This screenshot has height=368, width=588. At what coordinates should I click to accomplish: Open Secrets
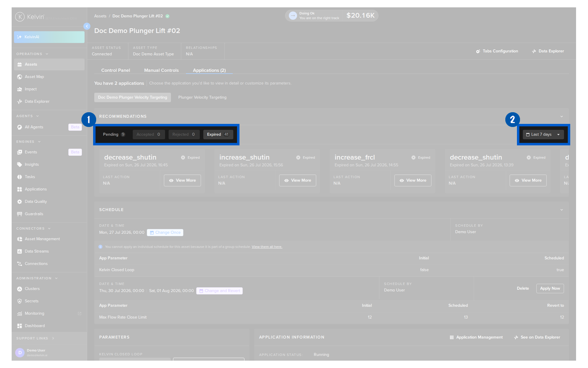coord(49,301)
